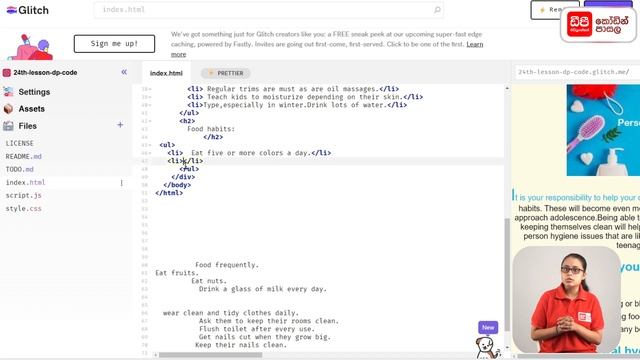Fold code at the ul line 45

coord(151,145)
